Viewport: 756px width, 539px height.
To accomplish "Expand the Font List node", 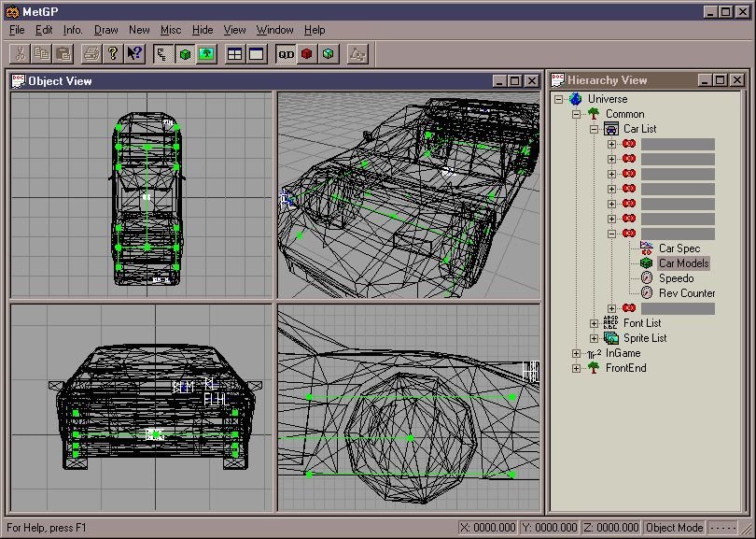I will tap(594, 323).
